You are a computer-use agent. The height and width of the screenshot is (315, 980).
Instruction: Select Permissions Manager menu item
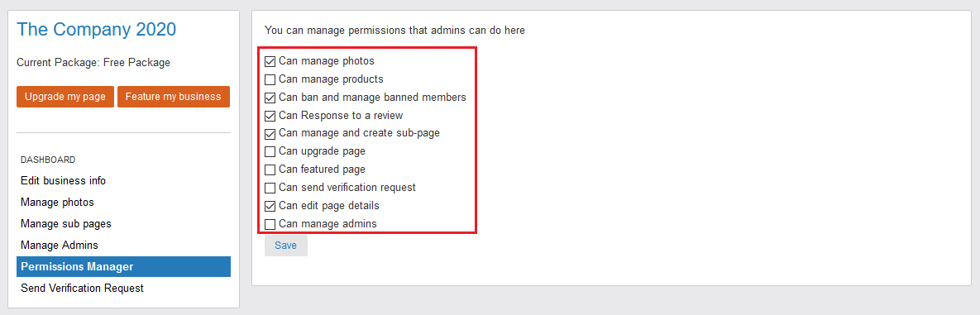[124, 267]
